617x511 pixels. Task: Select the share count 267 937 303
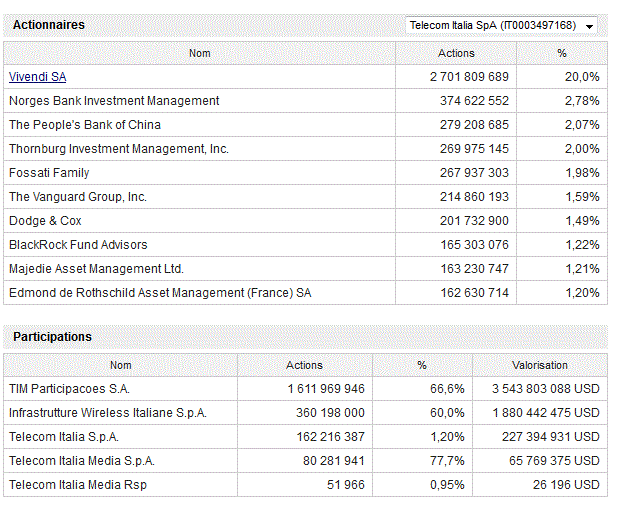(x=475, y=173)
